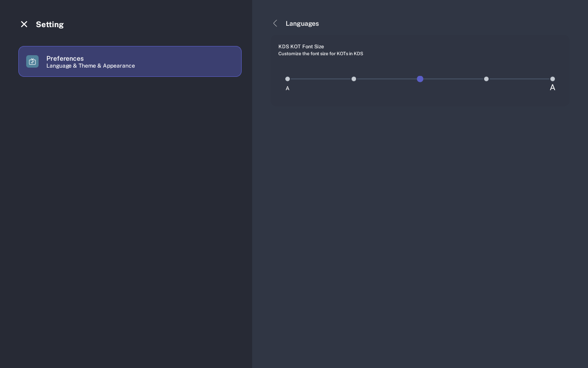Select the second font size slider stop
The image size is (588, 368).
pos(354,79)
